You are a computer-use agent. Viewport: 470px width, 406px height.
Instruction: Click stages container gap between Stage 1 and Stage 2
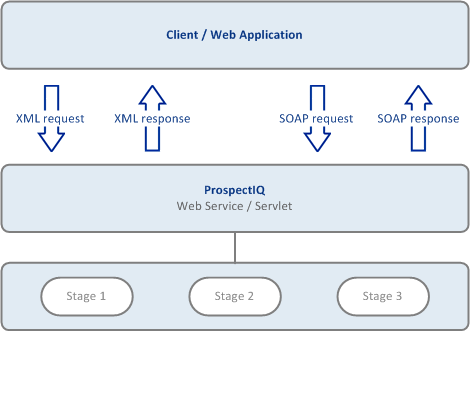click(161, 296)
